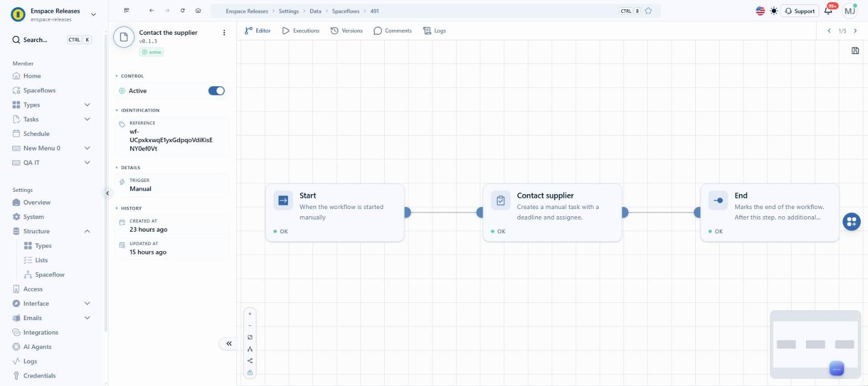
Task: Zoom out on the canvas
Action: [250, 326]
